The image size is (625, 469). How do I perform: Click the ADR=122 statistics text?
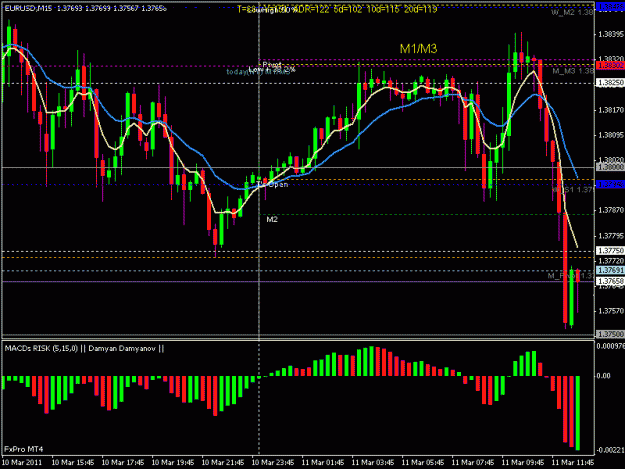click(313, 9)
